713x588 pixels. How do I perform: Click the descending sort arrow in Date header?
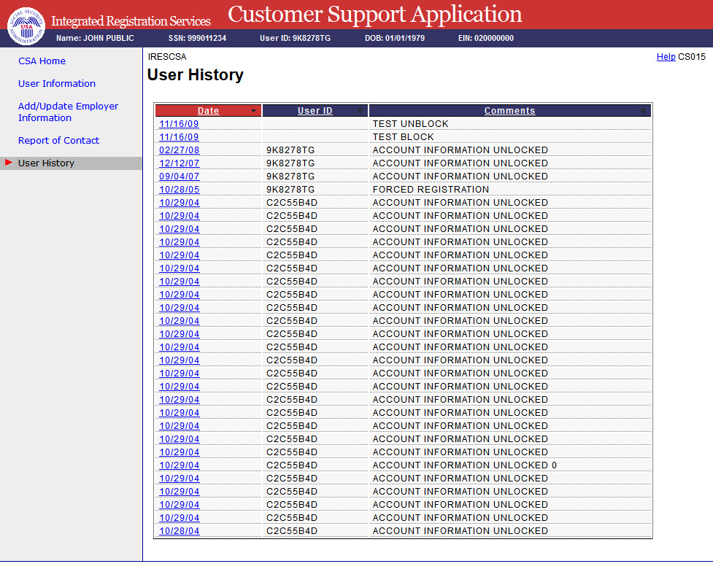click(253, 111)
